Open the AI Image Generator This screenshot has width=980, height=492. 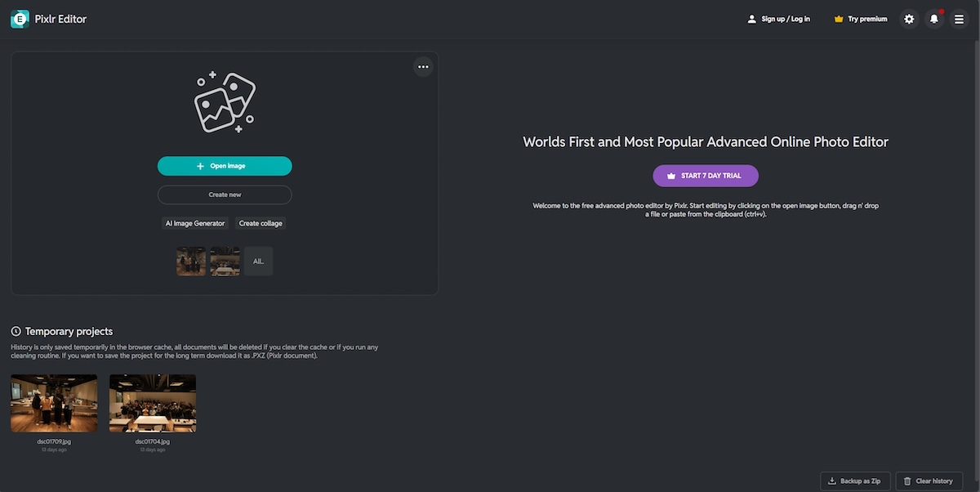pyautogui.click(x=195, y=223)
